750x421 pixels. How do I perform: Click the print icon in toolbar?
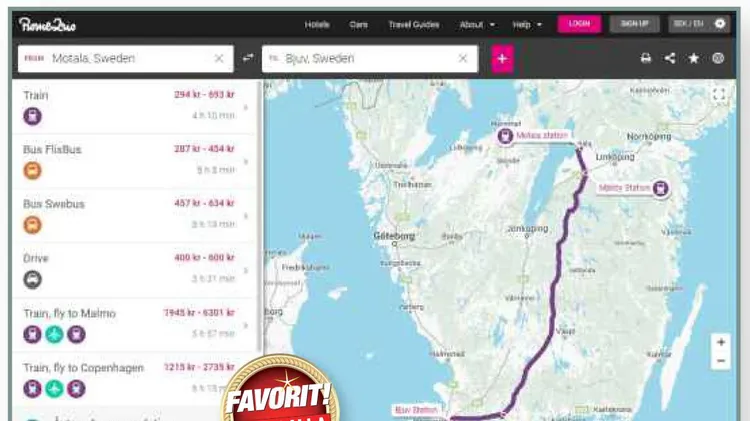pyautogui.click(x=646, y=58)
